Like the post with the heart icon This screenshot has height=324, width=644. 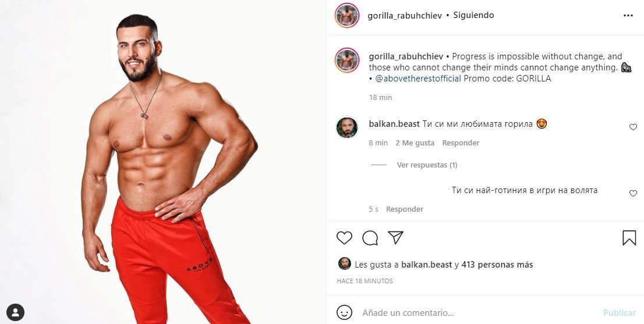(x=344, y=238)
